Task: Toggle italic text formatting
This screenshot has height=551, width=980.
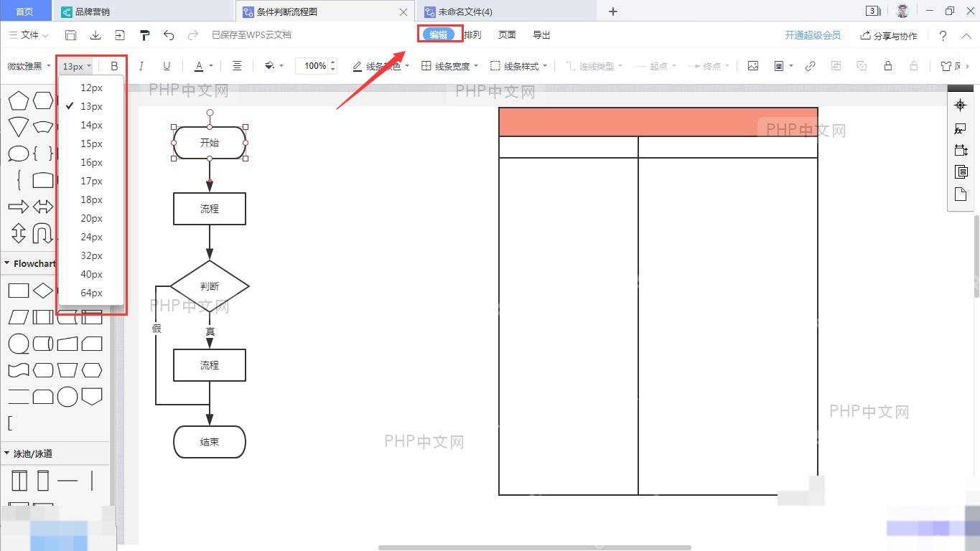Action: point(141,66)
